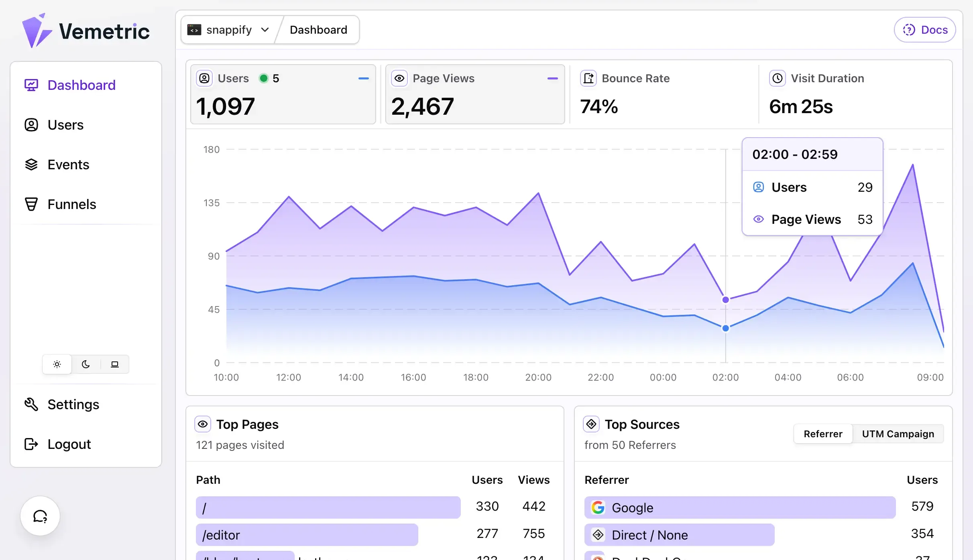Open the snappify project dropdown
The width and height of the screenshot is (973, 560).
click(x=228, y=29)
